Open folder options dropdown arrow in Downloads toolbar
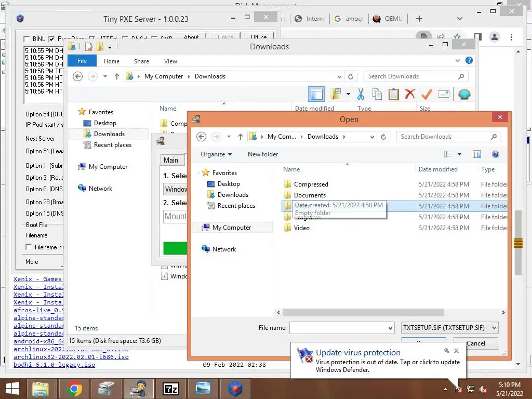Screen dimensions: 532x399 (x=348, y=94)
